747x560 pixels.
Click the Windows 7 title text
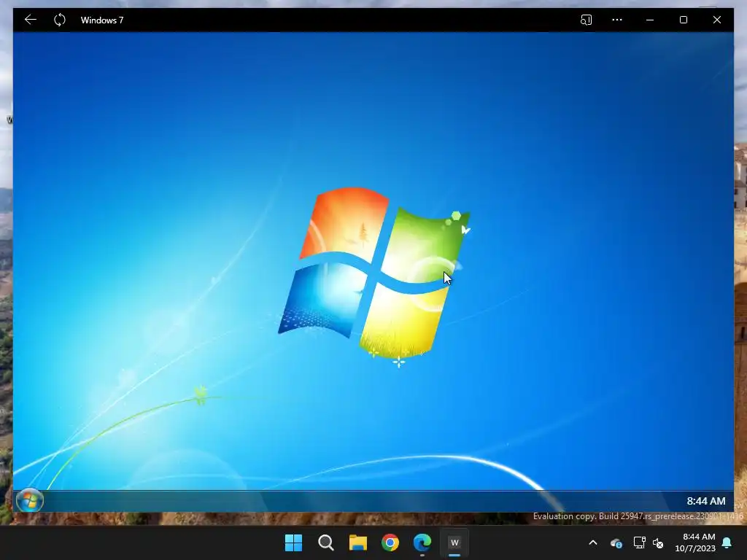(102, 20)
